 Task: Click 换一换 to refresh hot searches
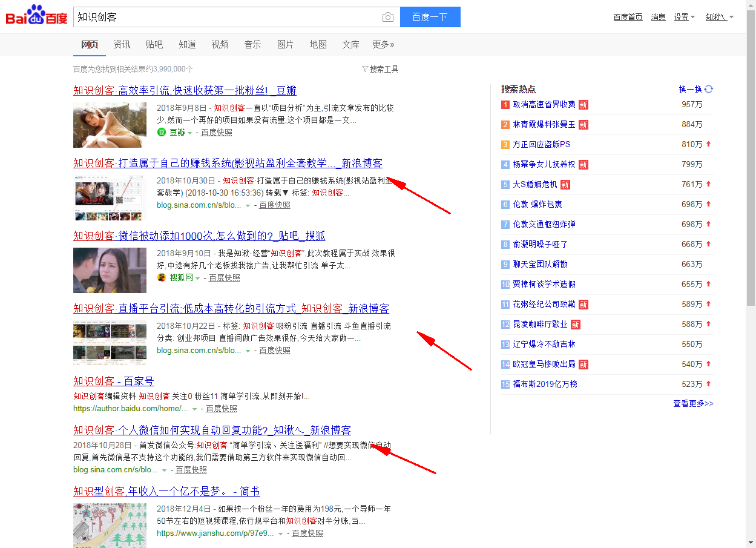pos(690,89)
